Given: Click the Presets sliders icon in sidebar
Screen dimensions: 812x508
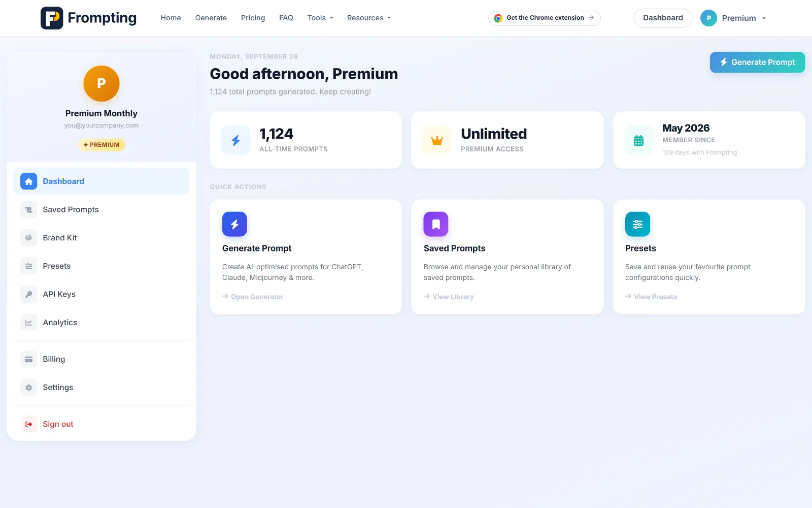Looking at the screenshot, I should pyautogui.click(x=29, y=266).
